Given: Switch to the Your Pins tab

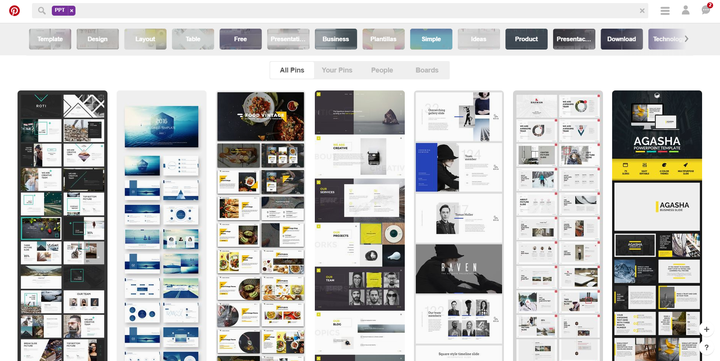Looking at the screenshot, I should pyautogui.click(x=337, y=70).
